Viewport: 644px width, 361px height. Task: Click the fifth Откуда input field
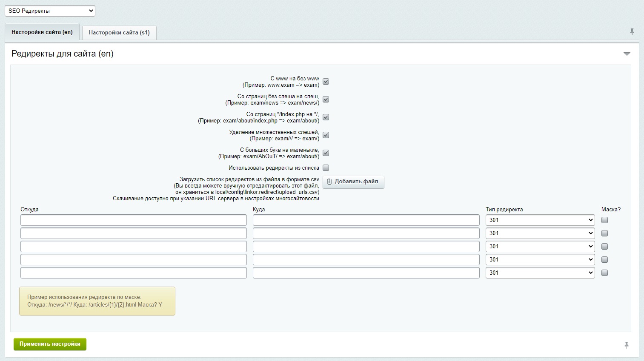(x=134, y=273)
